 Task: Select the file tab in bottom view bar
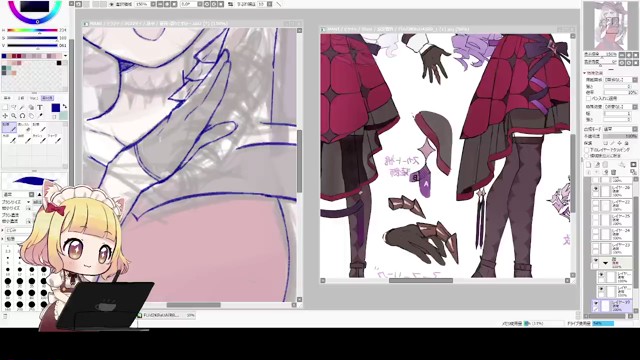tap(166, 315)
